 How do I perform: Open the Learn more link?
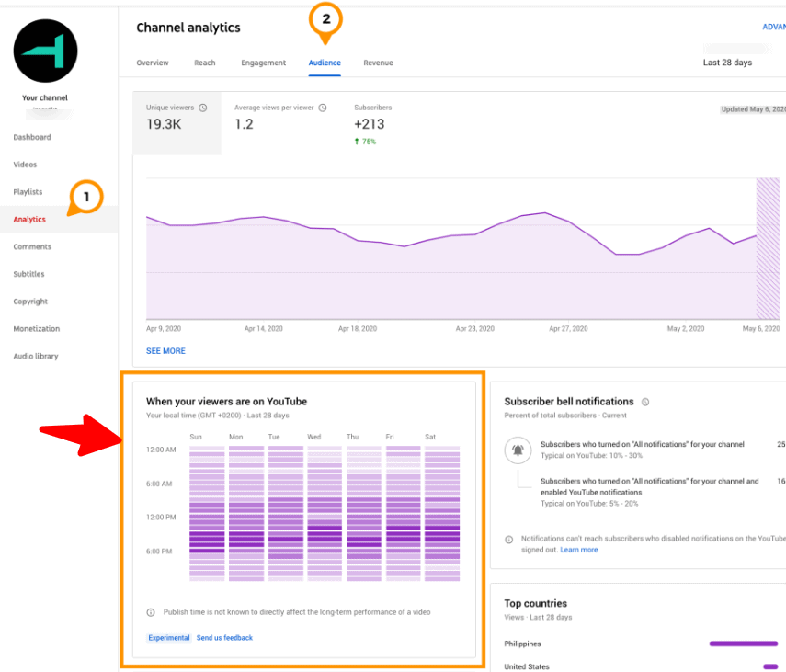click(578, 550)
